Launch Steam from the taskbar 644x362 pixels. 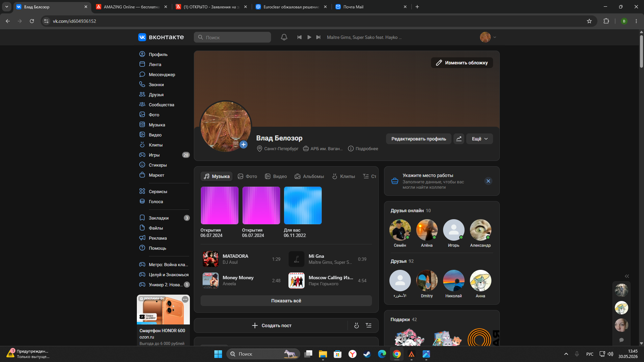367,354
